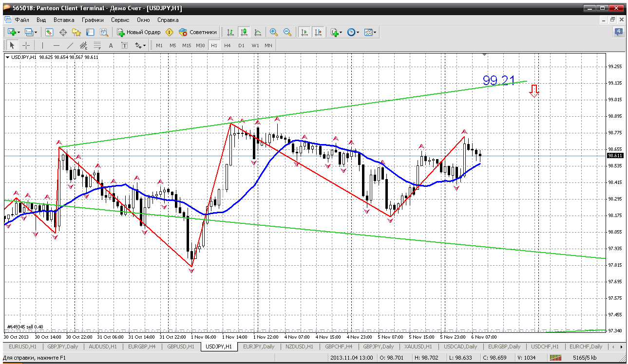Select the Trendline tool

point(70,45)
